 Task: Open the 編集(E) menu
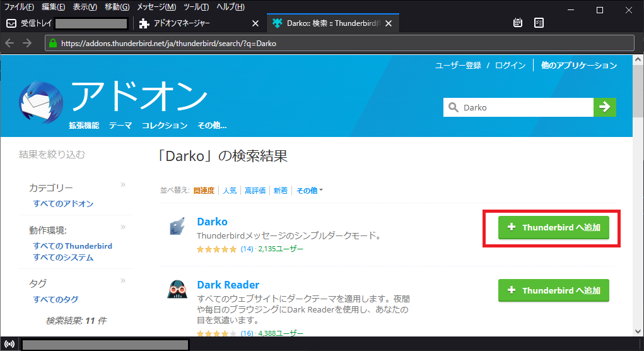(54, 6)
